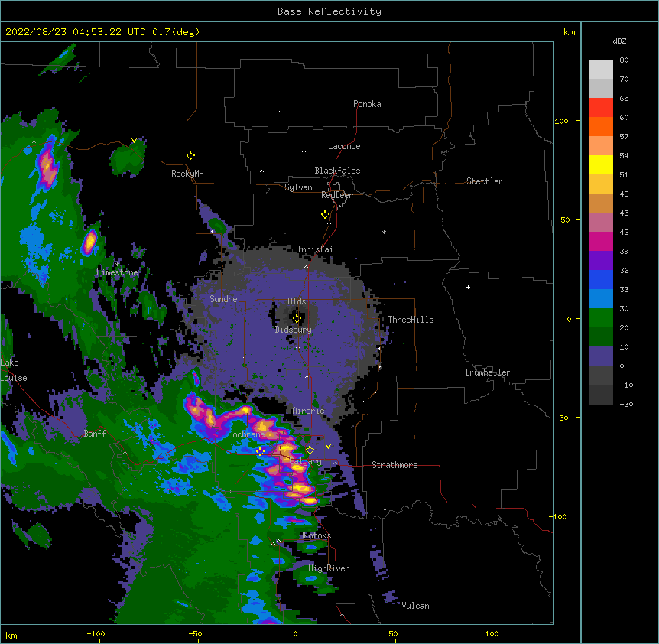Select the Cochrane label
The width and height of the screenshot is (659, 644).
pyautogui.click(x=246, y=434)
